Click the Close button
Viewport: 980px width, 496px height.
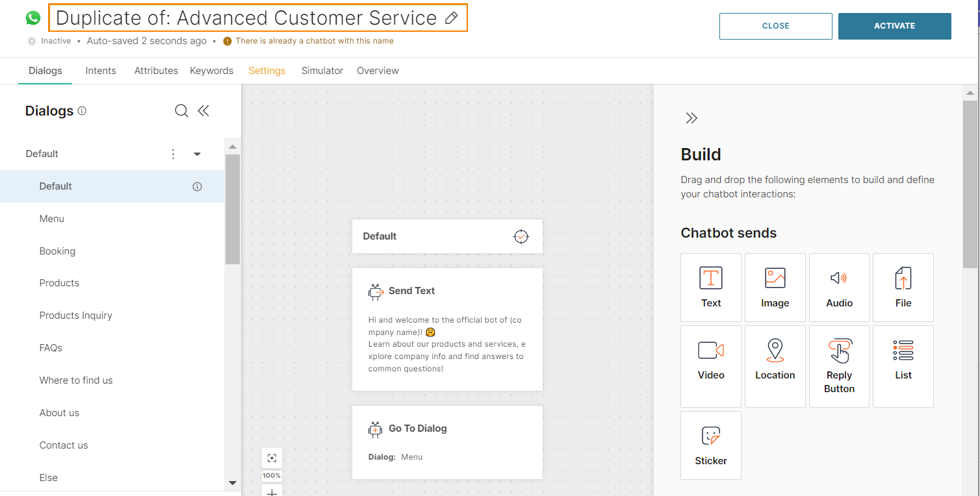point(775,26)
